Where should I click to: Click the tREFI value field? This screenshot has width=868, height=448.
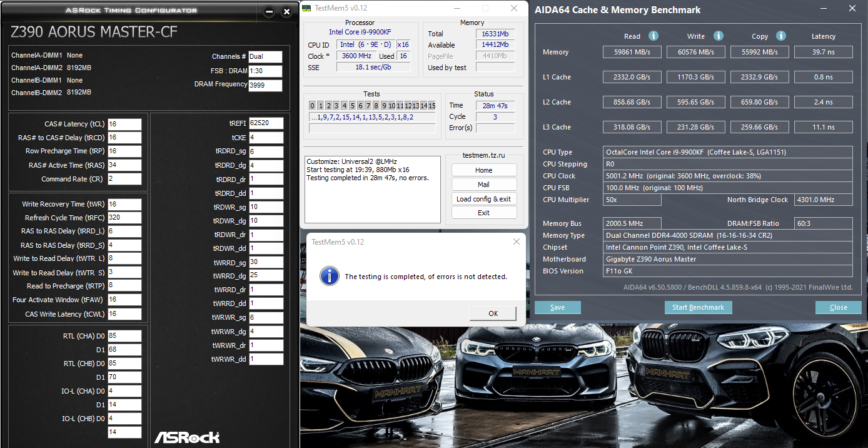tap(266, 123)
